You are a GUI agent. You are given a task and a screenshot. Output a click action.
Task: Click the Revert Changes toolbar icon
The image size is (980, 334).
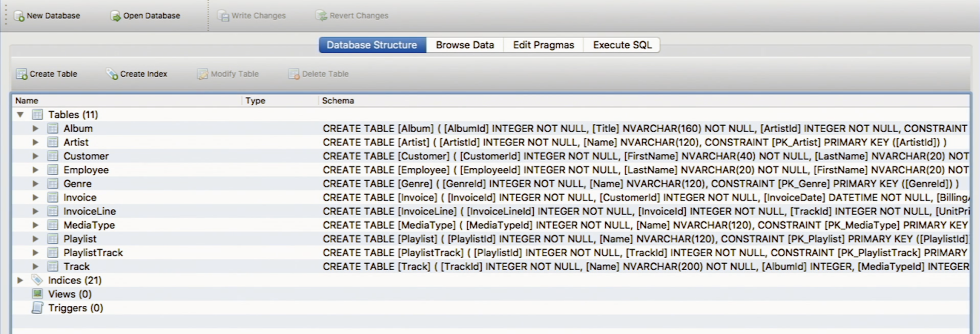pyautogui.click(x=322, y=16)
